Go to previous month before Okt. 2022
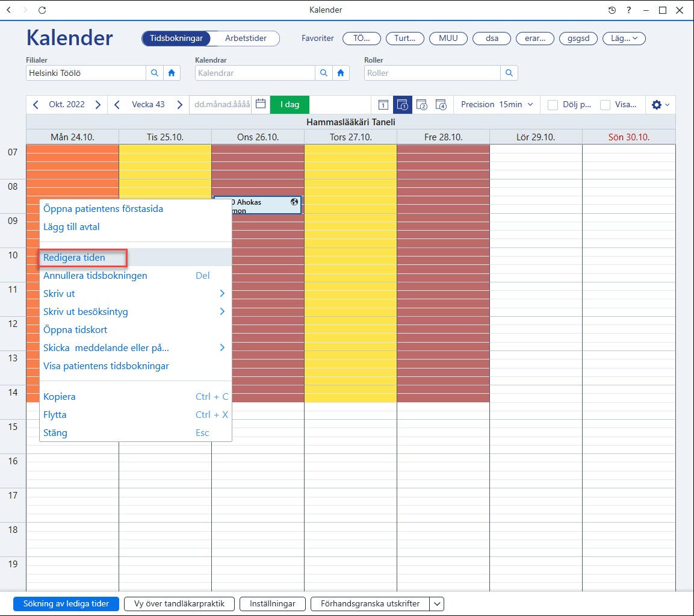This screenshot has height=616, width=694. tap(36, 105)
